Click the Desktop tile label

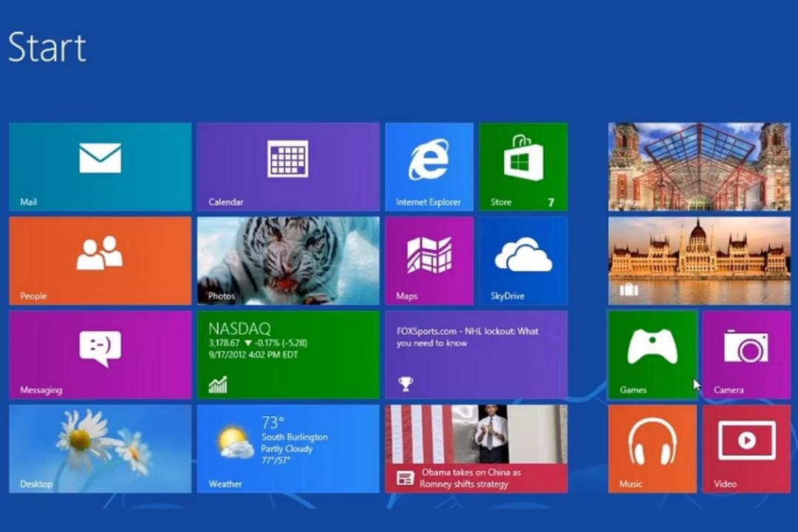(36, 484)
